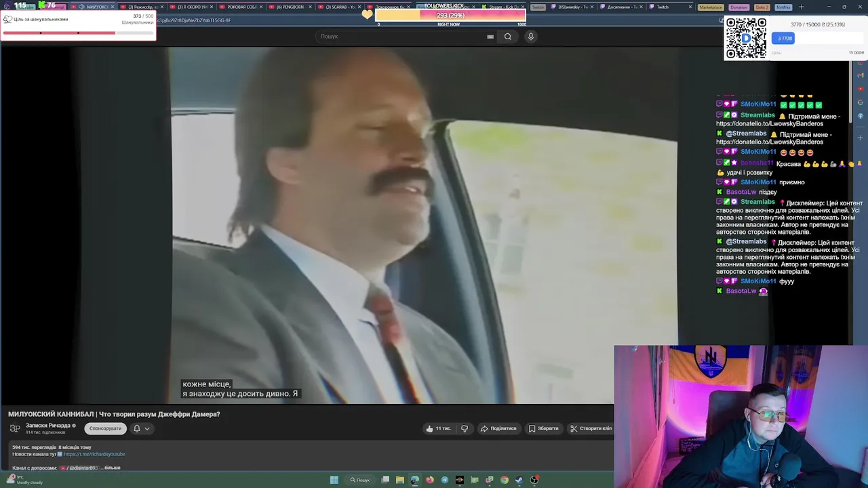
Task: Open the weather widget Mostly cloudy
Action: pyautogui.click(x=24, y=480)
